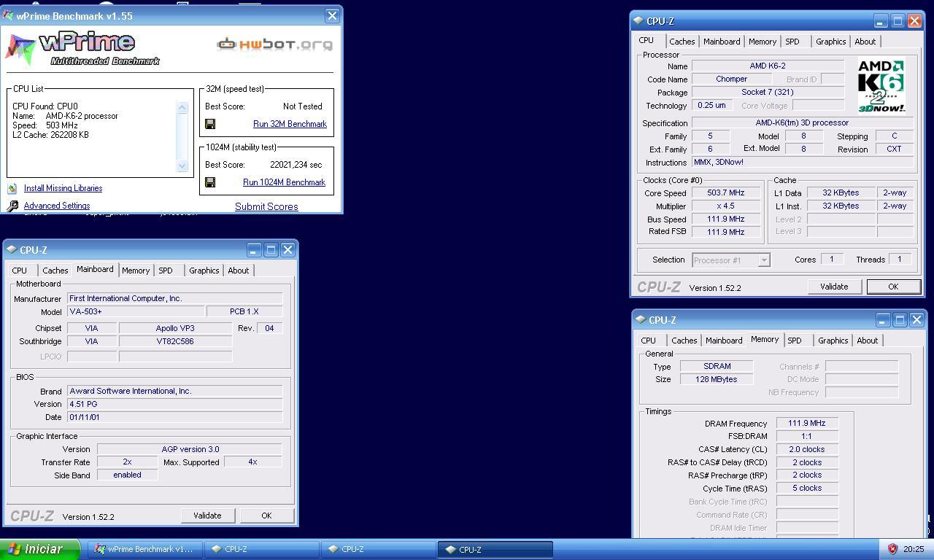Click OK in CPU-Z CPU window
Image resolution: width=934 pixels, height=560 pixels.
tap(892, 287)
